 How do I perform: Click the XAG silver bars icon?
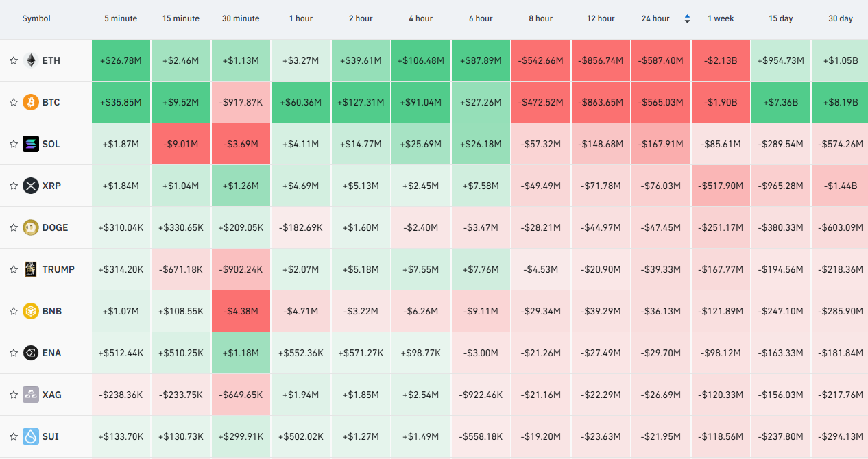pos(31,395)
